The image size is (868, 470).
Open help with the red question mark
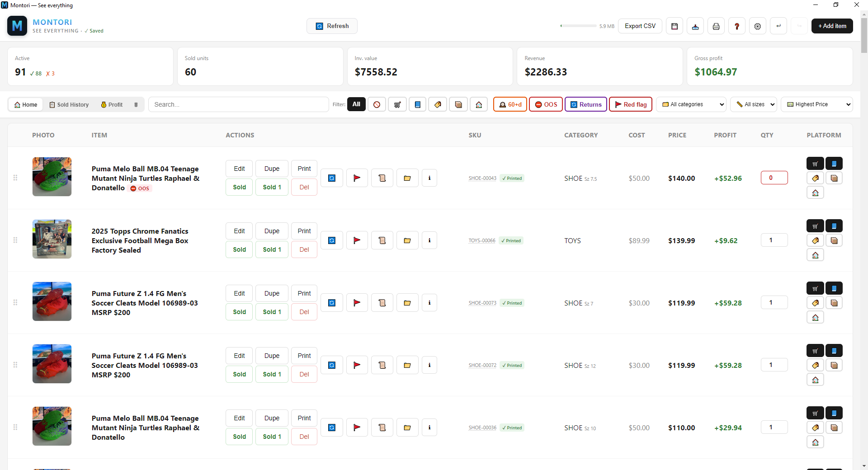[737, 26]
